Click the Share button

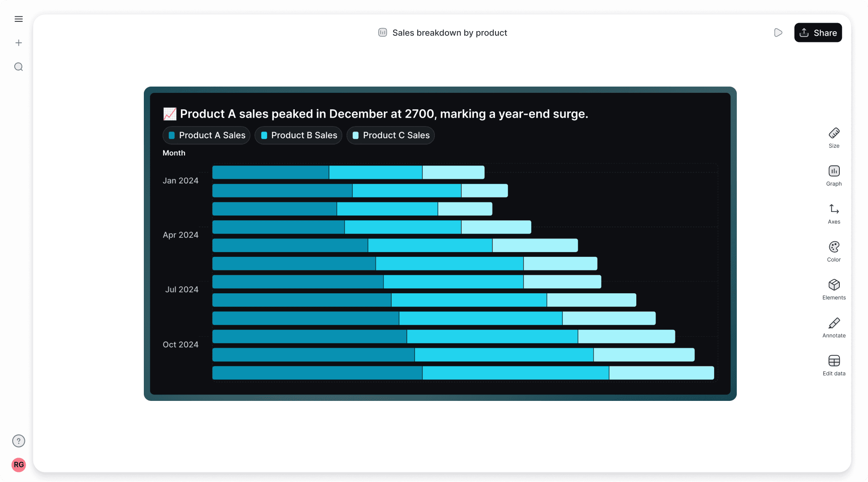pos(818,32)
